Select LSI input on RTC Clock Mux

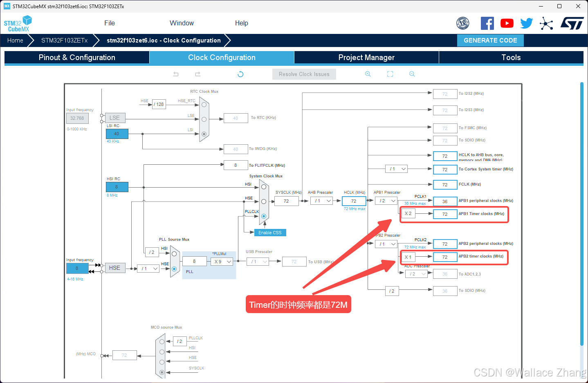click(x=204, y=134)
